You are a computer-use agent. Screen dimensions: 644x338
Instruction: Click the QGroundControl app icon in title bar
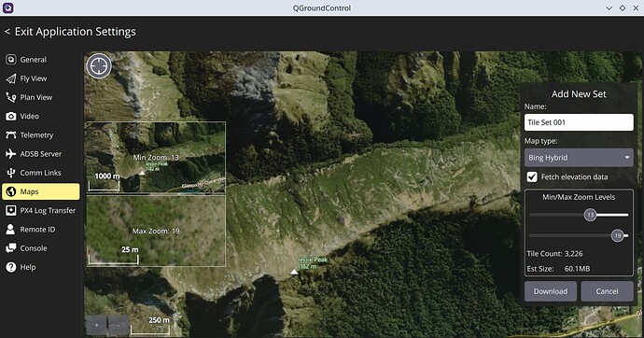tap(8, 7)
